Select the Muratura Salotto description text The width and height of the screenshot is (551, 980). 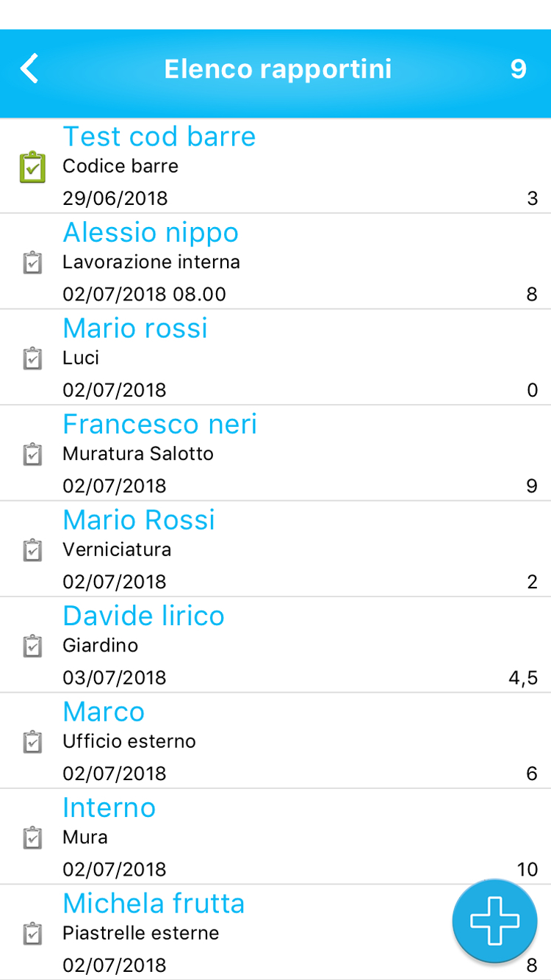[x=138, y=454]
